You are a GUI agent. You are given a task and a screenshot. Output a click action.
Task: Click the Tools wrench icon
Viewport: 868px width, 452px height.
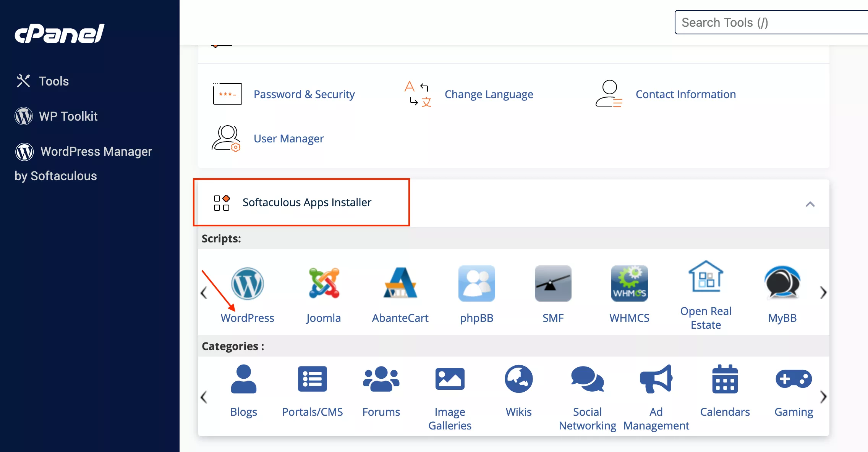[23, 81]
